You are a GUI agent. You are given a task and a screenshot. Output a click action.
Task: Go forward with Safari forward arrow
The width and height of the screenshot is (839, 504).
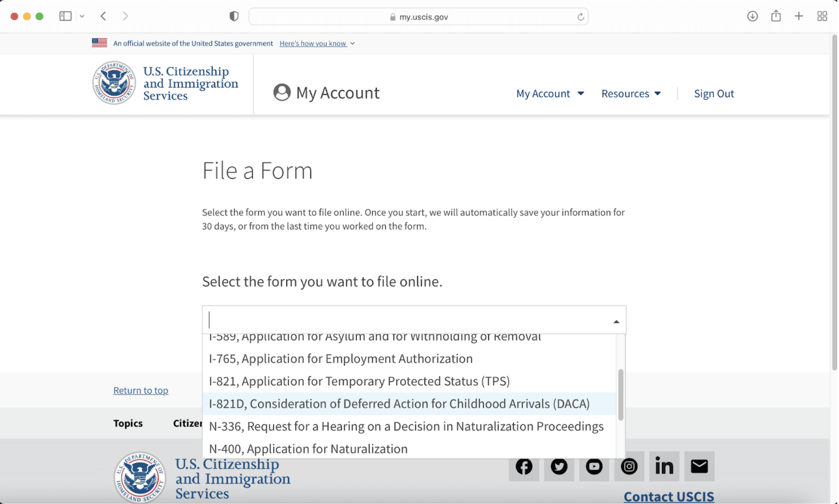click(125, 16)
